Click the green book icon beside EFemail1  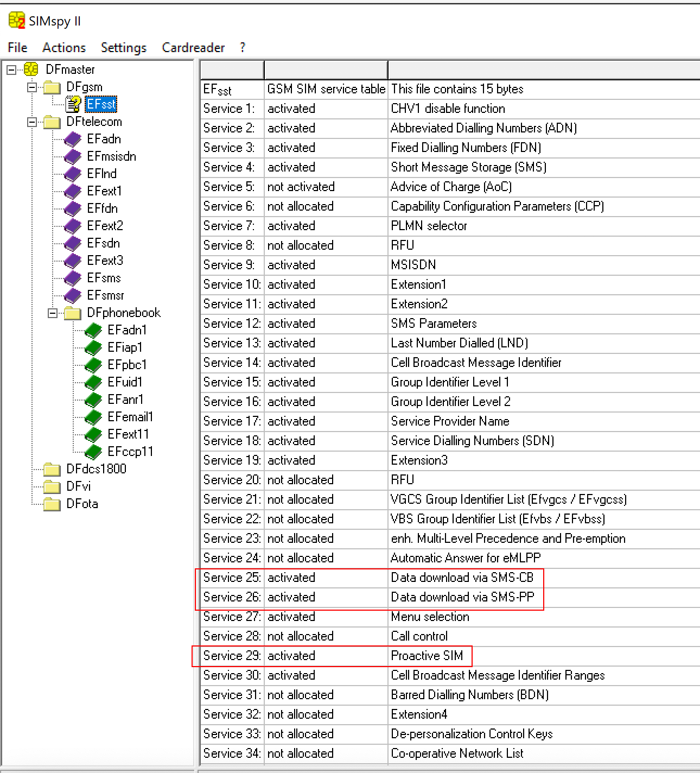[x=93, y=417]
